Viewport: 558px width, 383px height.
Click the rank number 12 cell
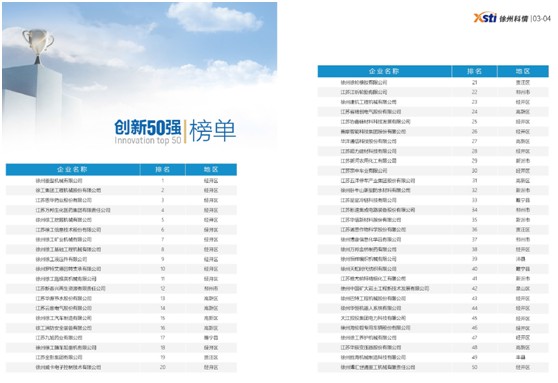(x=163, y=288)
